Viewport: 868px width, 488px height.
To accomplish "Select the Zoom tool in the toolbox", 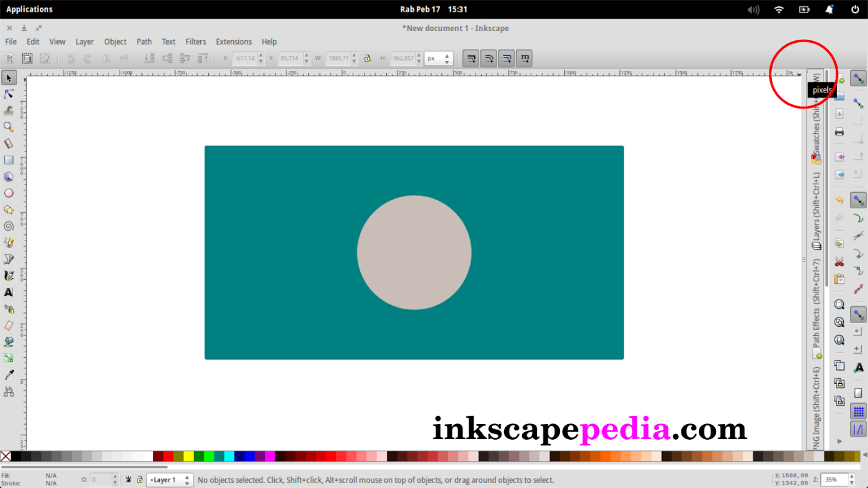I will (9, 126).
